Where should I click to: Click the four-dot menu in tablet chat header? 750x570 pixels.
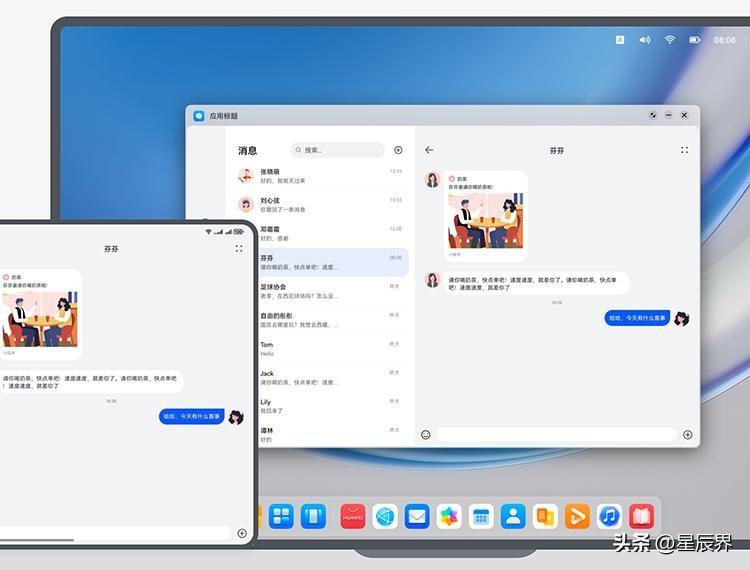coord(239,248)
